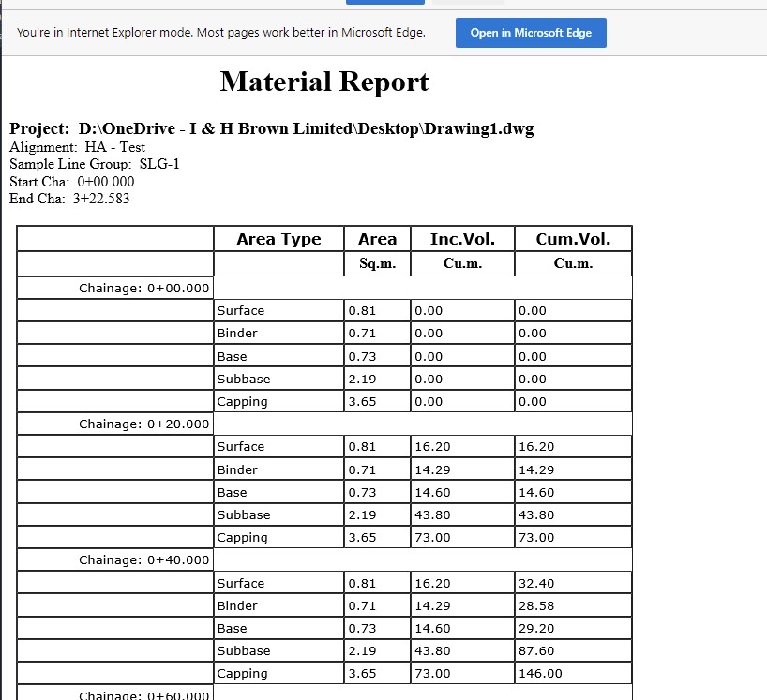Click Inc.Vol. 43.80 at Chainage 0+40.000
767x700 pixels.
432,650
